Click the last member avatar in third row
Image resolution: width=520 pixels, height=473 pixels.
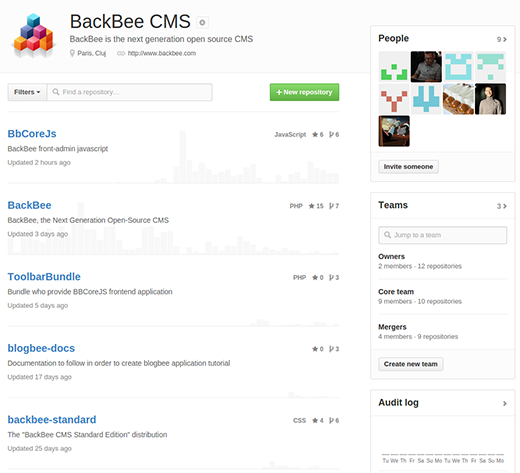click(394, 131)
